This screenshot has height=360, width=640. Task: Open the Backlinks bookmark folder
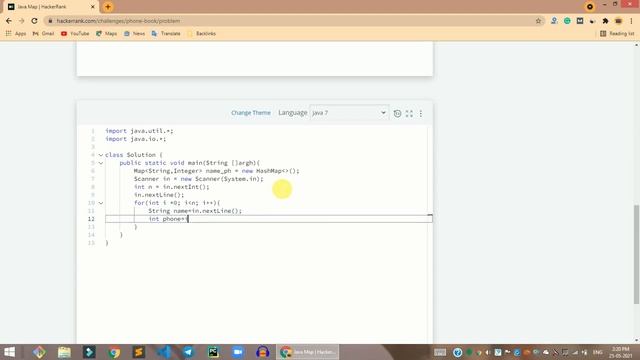click(x=202, y=33)
